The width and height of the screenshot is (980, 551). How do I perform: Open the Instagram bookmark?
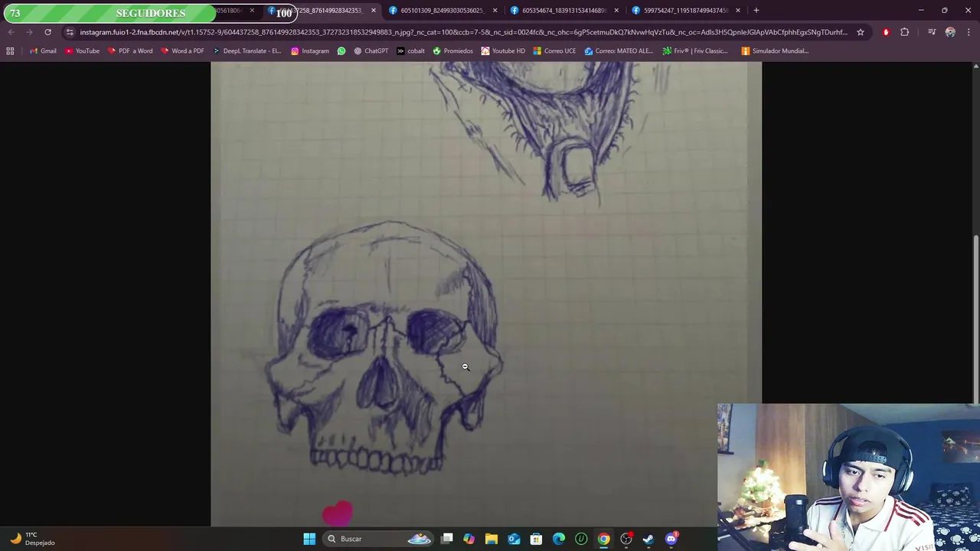pos(310,51)
